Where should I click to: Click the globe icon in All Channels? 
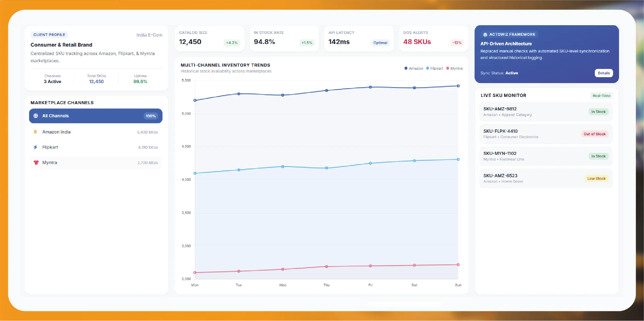[36, 116]
